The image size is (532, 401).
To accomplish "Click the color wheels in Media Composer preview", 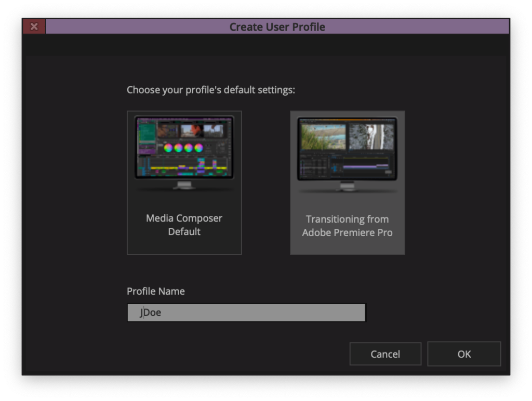I will pos(183,148).
